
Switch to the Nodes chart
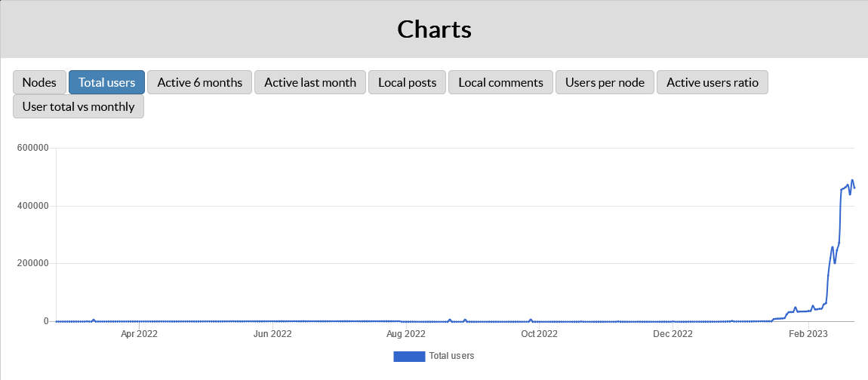[39, 82]
